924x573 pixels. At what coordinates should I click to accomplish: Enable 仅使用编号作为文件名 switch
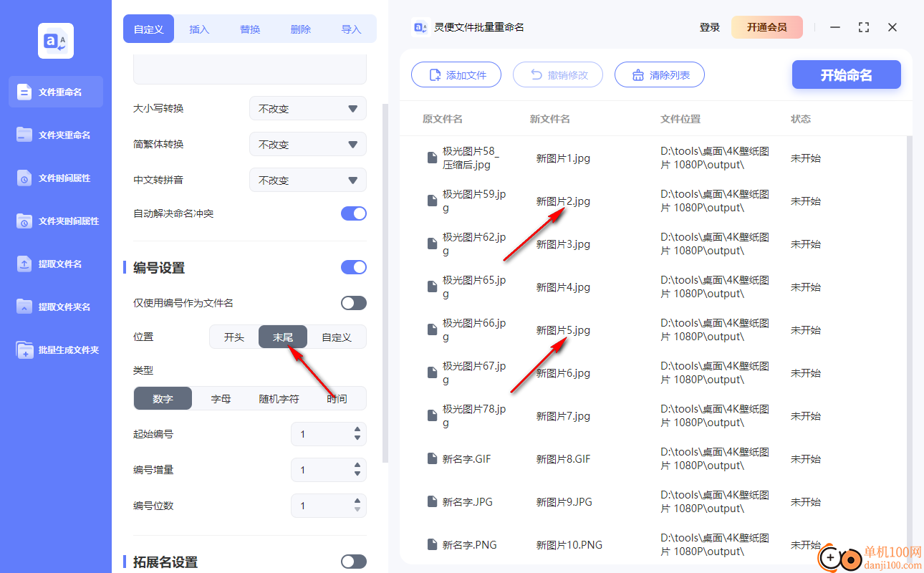(354, 303)
